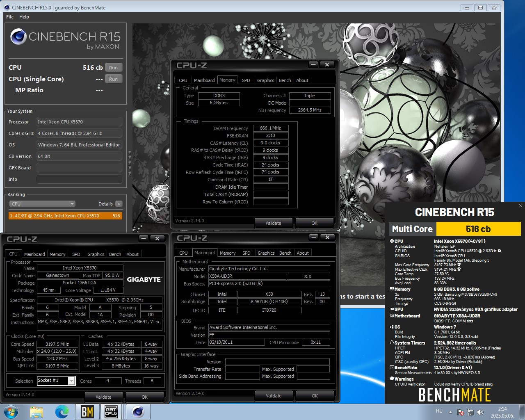The image size is (525, 420).
Task: Select the ranking entry for Intel Xeon CPU X5570
Action: pyautogui.click(x=65, y=216)
